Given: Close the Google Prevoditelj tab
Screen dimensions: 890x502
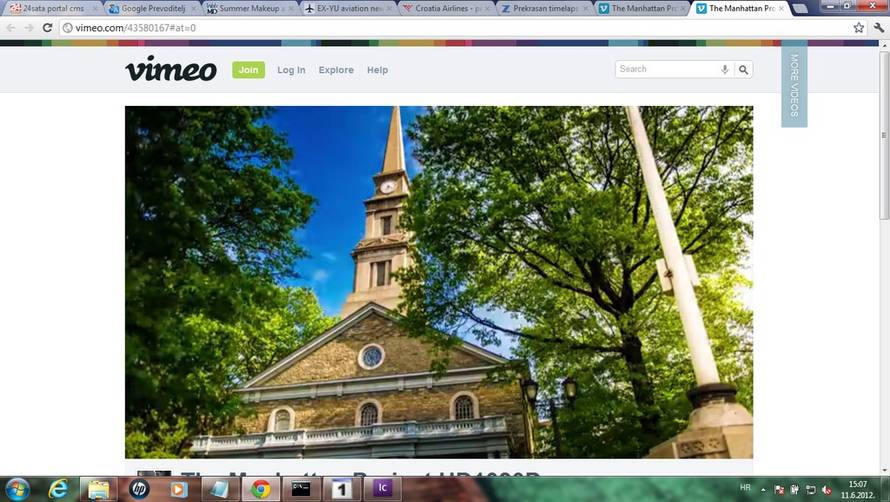Looking at the screenshot, I should (x=193, y=9).
